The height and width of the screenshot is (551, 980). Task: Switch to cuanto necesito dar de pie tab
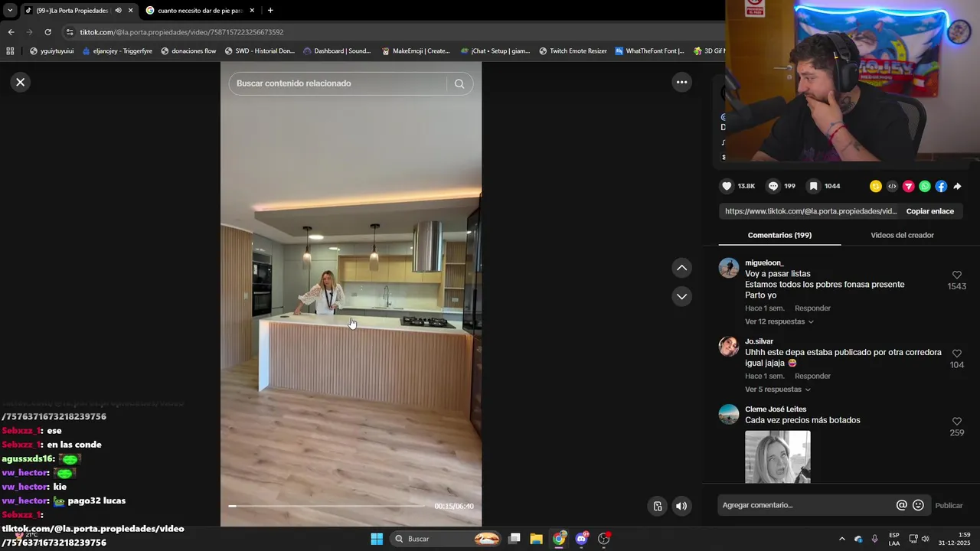coord(199,11)
